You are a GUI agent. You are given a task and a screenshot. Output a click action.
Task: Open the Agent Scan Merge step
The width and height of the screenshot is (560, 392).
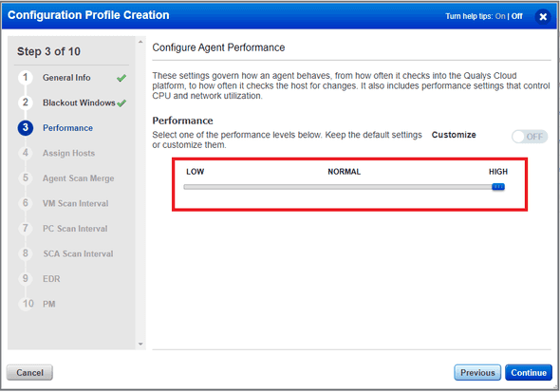pyautogui.click(x=78, y=178)
